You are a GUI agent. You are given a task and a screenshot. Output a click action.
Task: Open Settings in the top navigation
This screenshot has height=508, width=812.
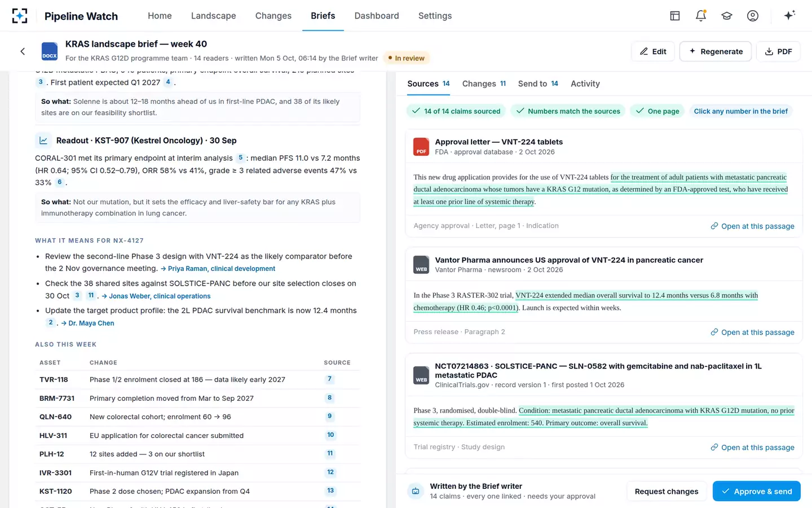(435, 16)
